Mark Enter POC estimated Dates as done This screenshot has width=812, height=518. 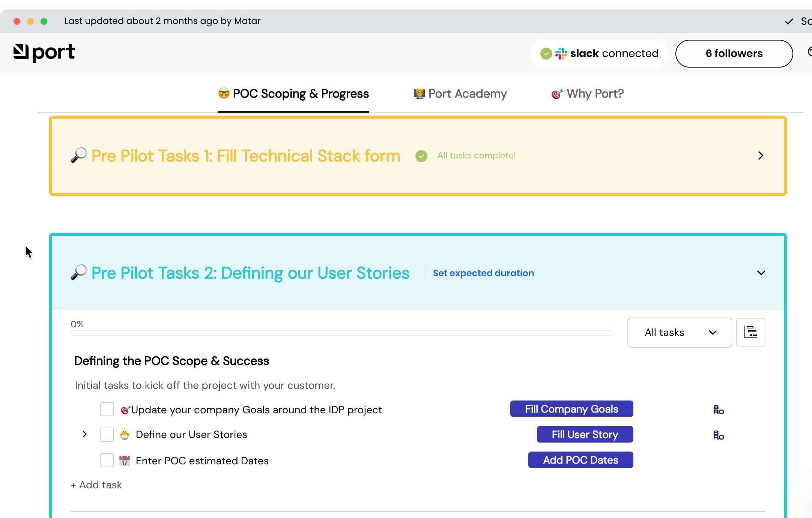coord(107,460)
